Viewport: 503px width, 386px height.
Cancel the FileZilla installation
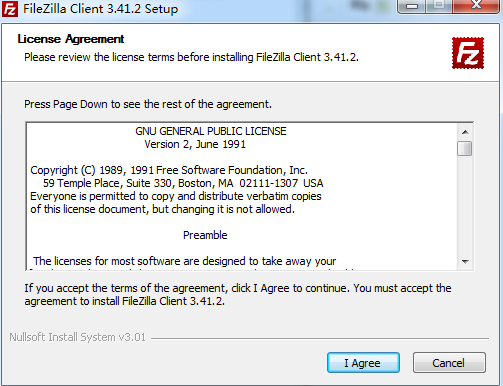pos(449,362)
